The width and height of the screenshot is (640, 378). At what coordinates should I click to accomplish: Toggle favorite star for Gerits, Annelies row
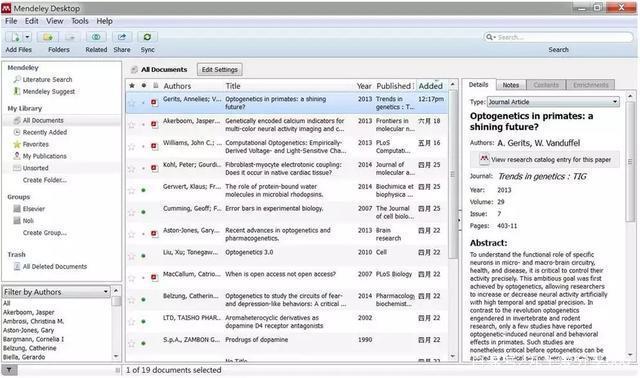point(132,103)
